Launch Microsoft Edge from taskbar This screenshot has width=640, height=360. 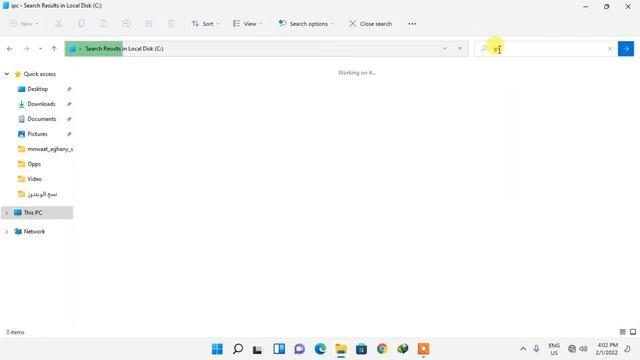[x=320, y=349]
